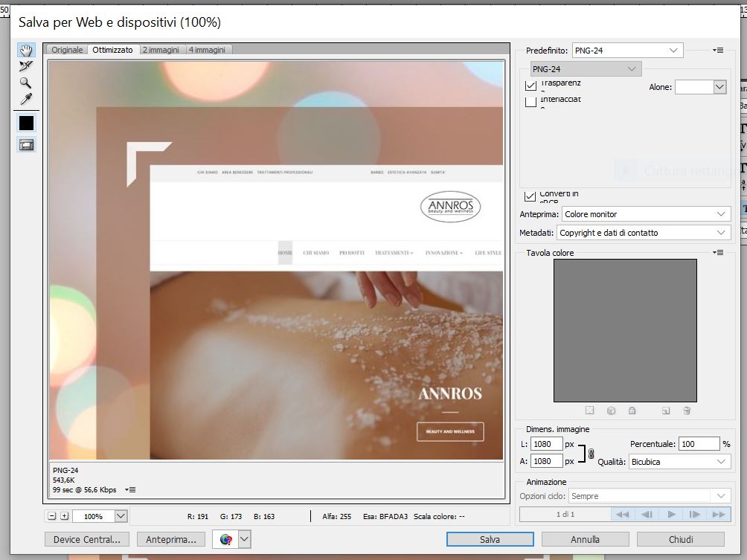Image resolution: width=747 pixels, height=560 pixels.
Task: Click inside the gray color table area
Action: (x=625, y=330)
